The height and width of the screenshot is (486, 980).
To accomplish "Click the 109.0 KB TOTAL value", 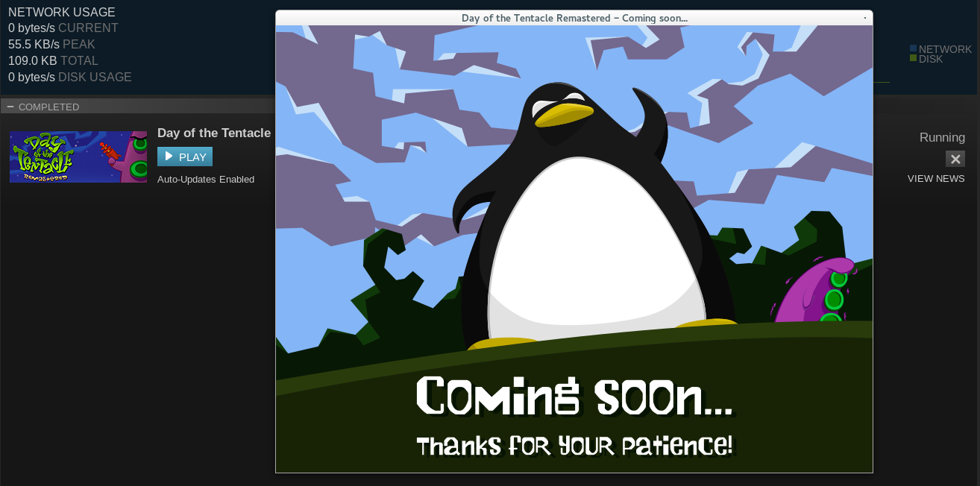I will [53, 61].
